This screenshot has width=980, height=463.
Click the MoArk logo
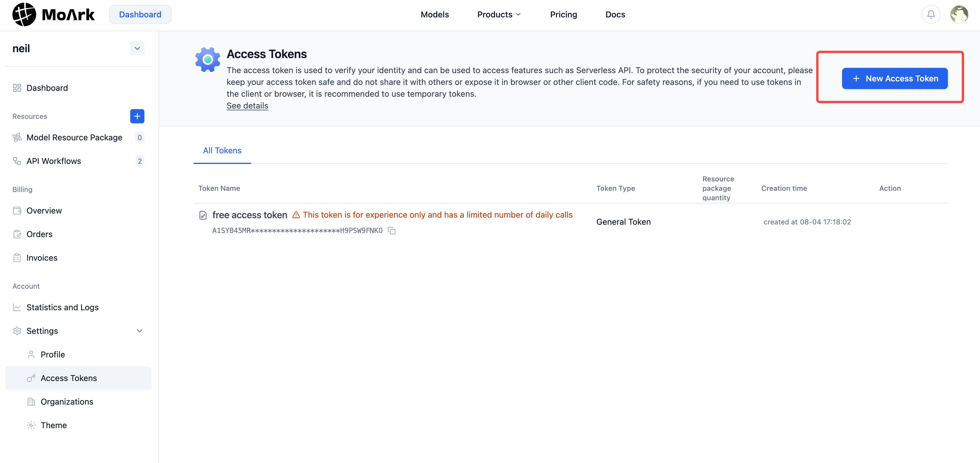(x=53, y=14)
